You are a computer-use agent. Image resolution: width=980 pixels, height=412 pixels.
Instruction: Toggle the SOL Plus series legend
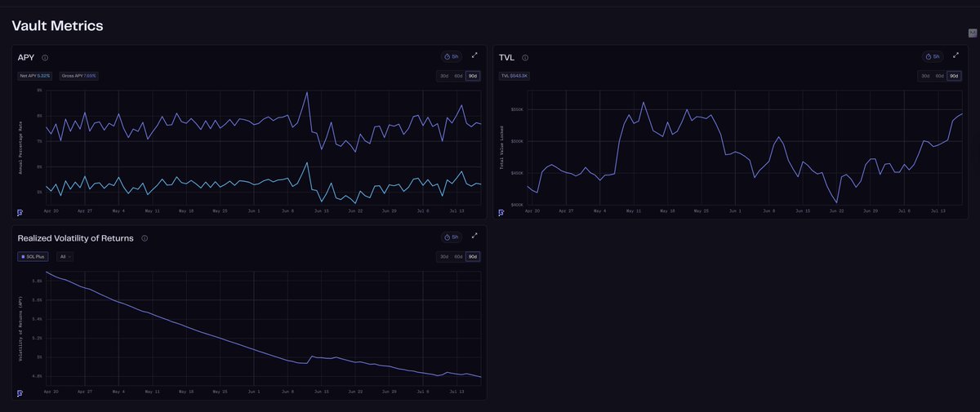click(x=33, y=256)
